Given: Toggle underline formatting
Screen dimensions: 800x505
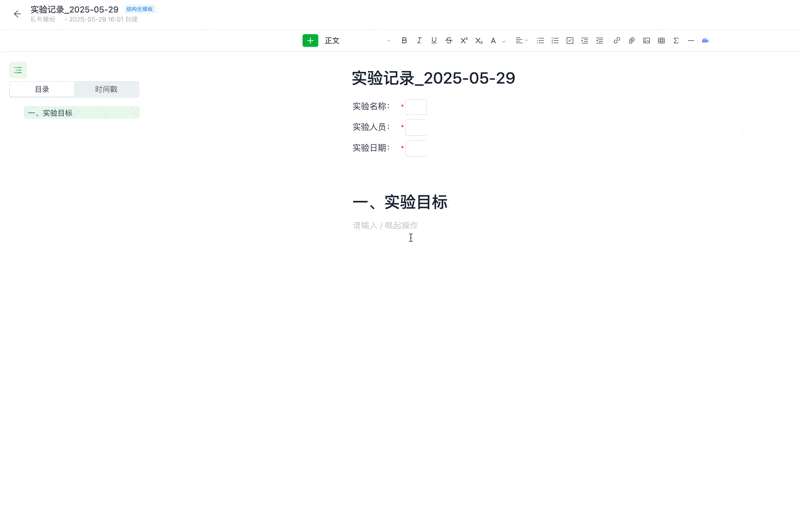Looking at the screenshot, I should 434,41.
